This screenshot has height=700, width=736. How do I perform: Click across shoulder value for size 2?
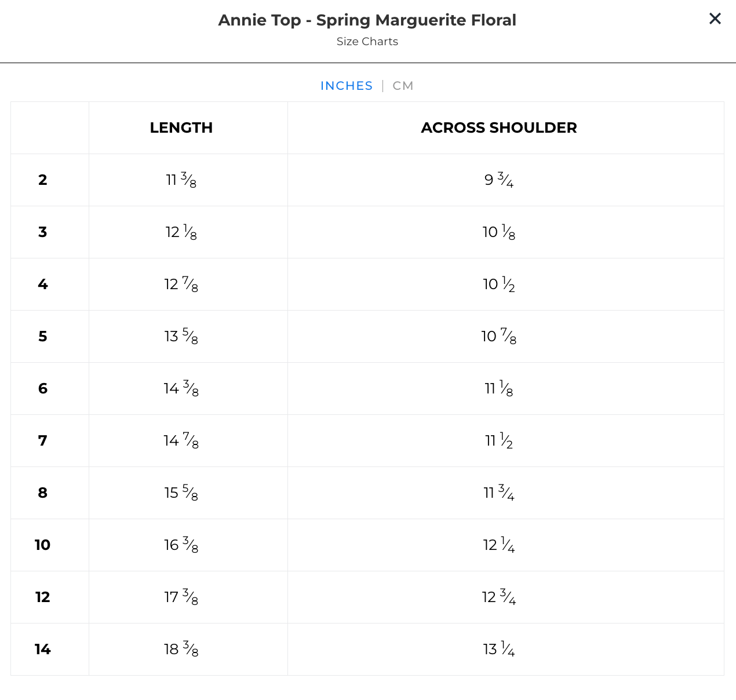(x=499, y=180)
